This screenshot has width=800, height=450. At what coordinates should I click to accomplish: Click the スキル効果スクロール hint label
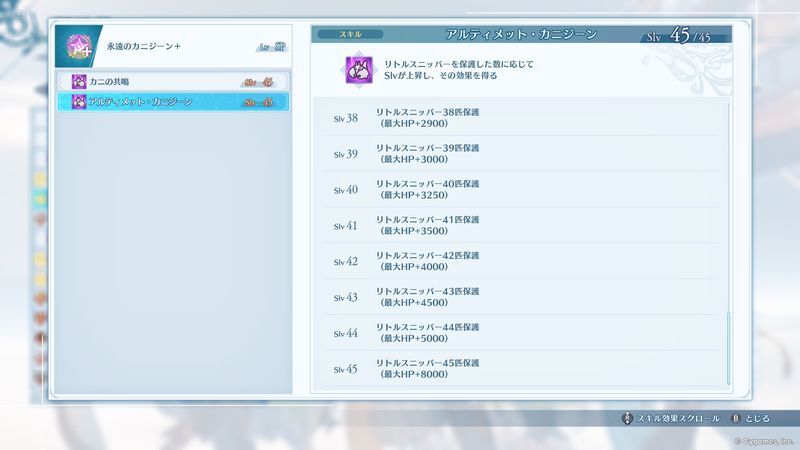(x=678, y=418)
